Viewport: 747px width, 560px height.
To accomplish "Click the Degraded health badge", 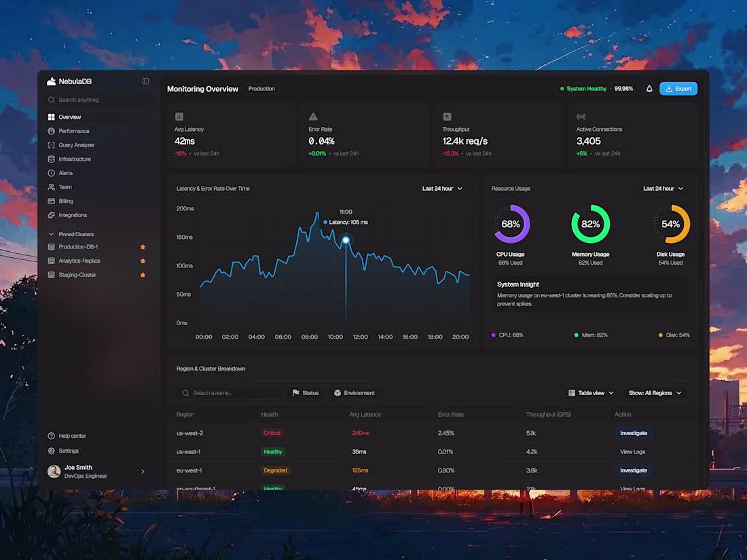I will (275, 470).
